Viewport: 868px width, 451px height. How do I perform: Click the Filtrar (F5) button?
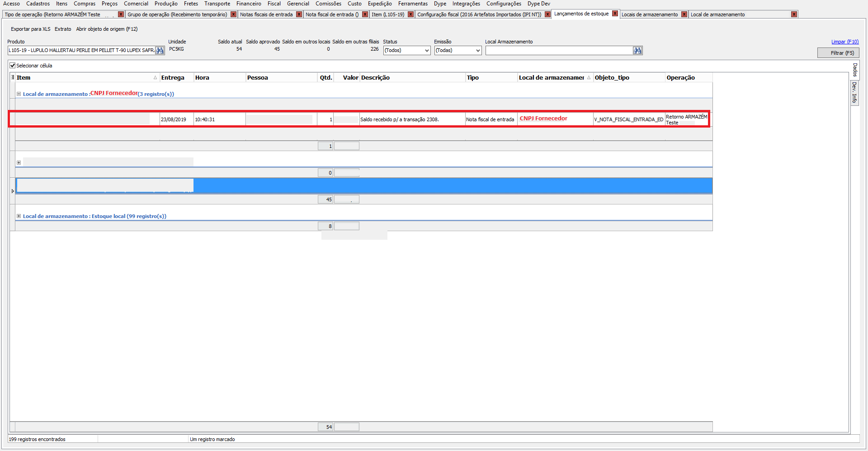[x=838, y=53]
